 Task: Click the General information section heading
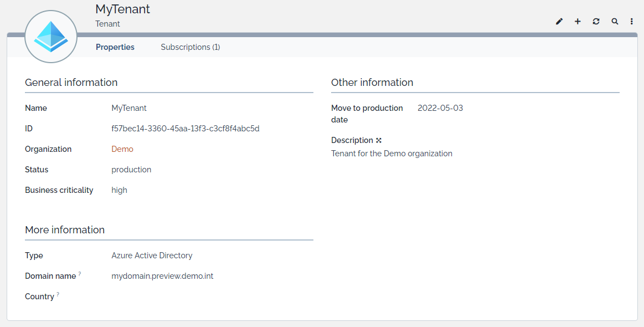tap(71, 83)
